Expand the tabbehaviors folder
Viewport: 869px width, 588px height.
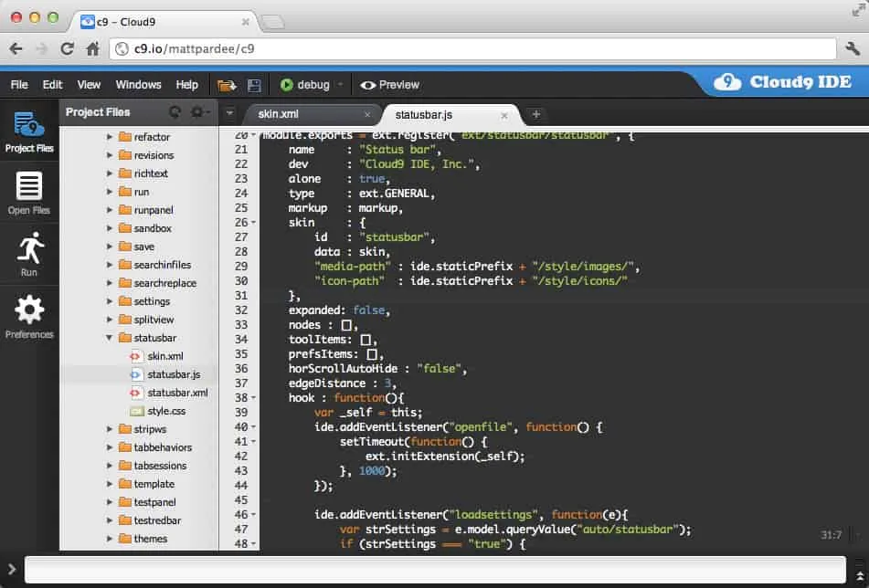109,447
